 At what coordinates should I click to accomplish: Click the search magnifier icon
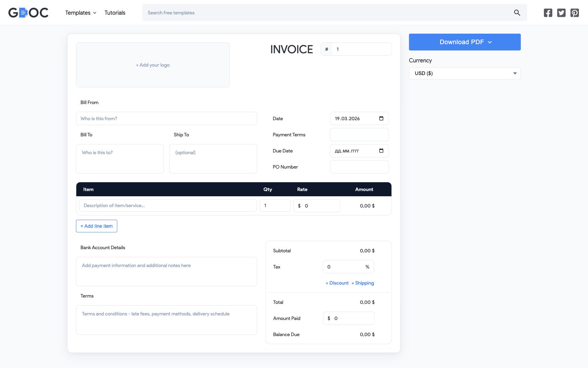pyautogui.click(x=517, y=13)
